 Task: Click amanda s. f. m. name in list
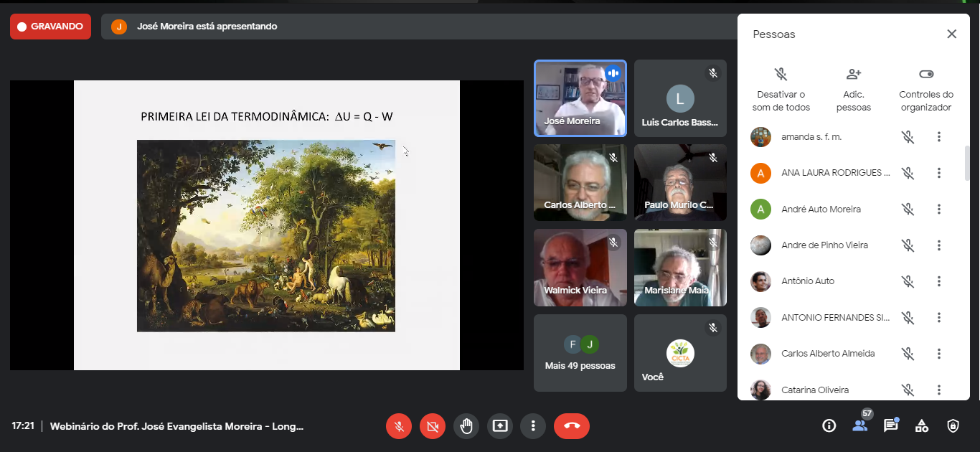[811, 136]
